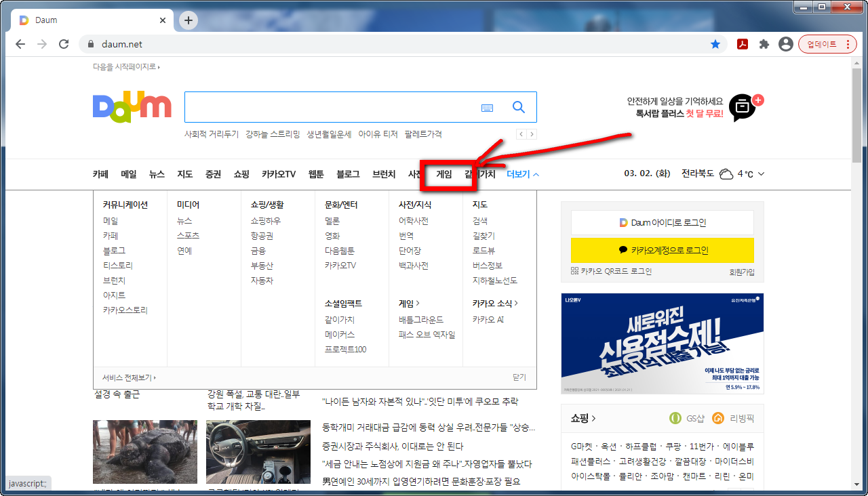The height and width of the screenshot is (496, 868).
Task: Open the 게임 navigation item
Action: [x=444, y=174]
